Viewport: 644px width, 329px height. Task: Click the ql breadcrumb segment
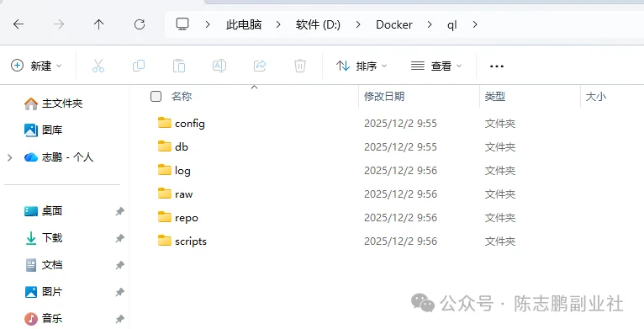point(451,24)
